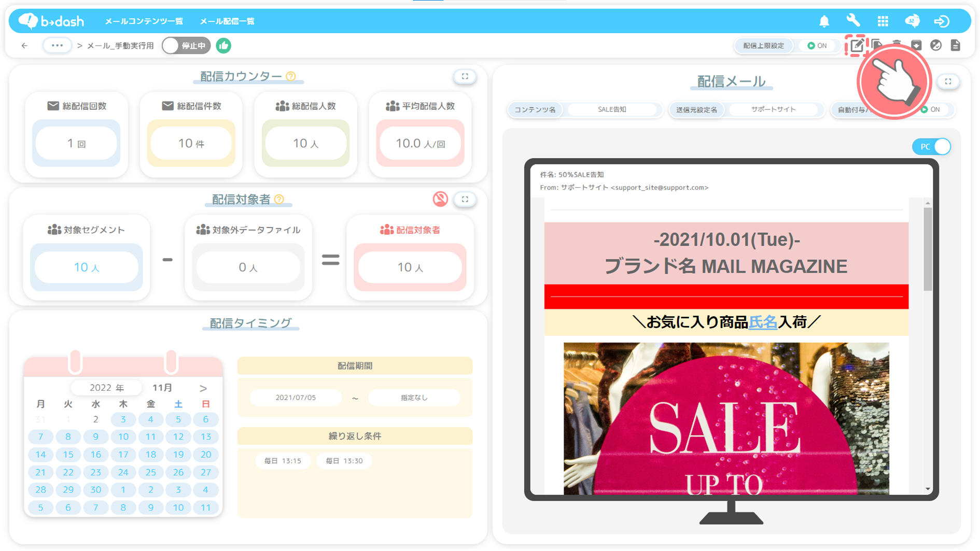Click the preview scrollbar thumb
The height and width of the screenshot is (551, 980).
(x=928, y=249)
